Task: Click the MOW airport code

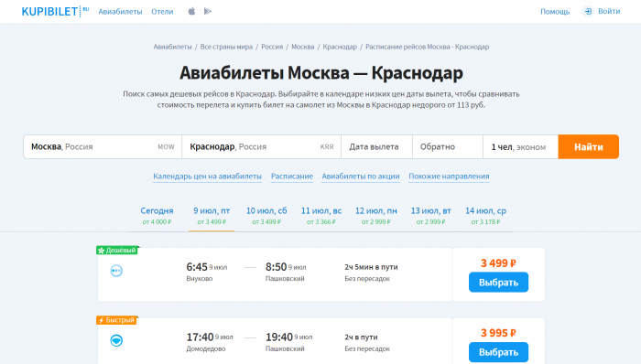Action: click(x=166, y=147)
